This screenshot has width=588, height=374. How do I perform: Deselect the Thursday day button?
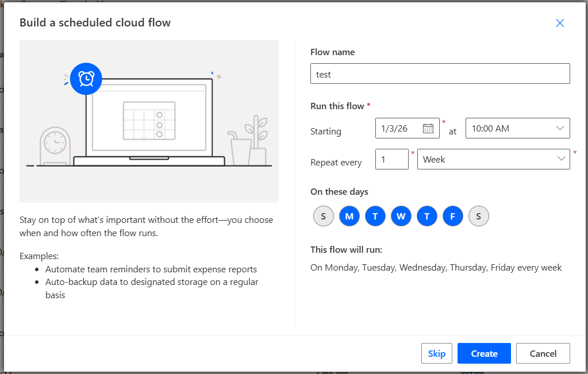click(x=426, y=216)
